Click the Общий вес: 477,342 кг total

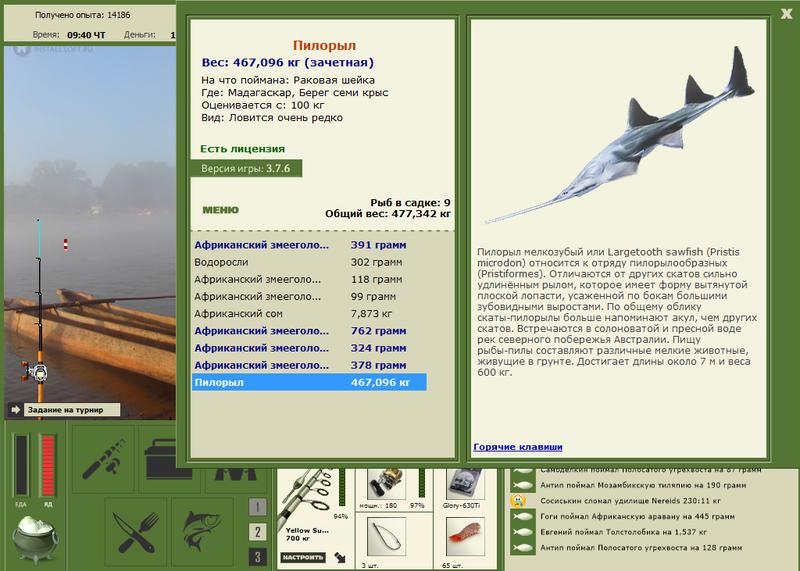tap(388, 214)
